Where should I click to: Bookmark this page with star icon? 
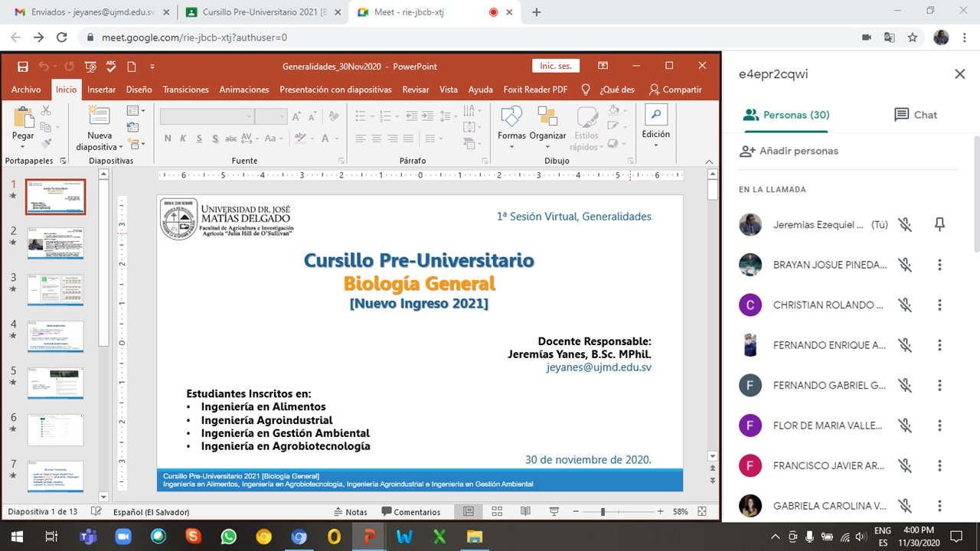pyautogui.click(x=912, y=37)
